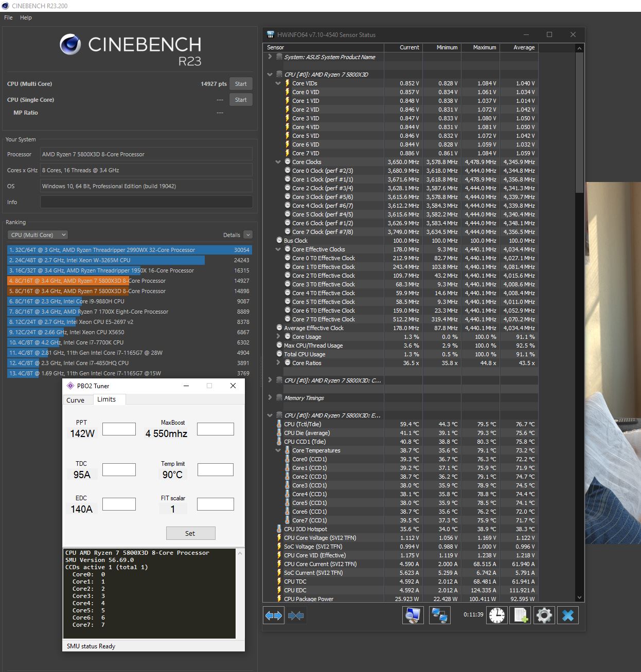
Task: Reset sensor values with clock icon
Action: click(x=497, y=615)
